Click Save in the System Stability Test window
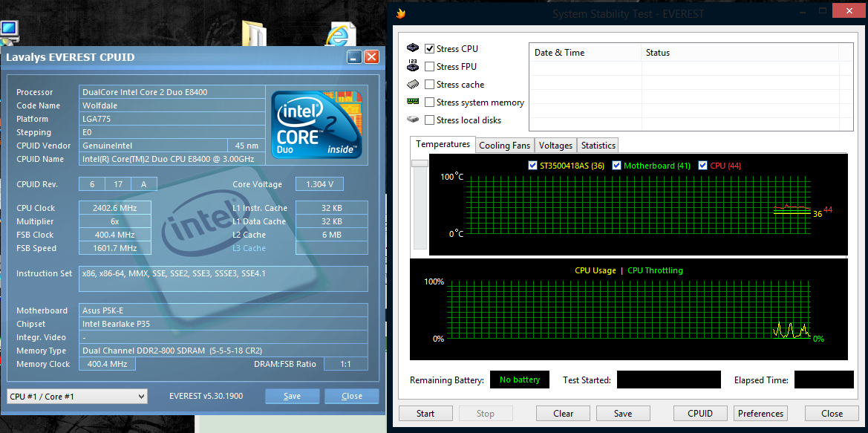The width and height of the screenshot is (868, 433). (623, 413)
